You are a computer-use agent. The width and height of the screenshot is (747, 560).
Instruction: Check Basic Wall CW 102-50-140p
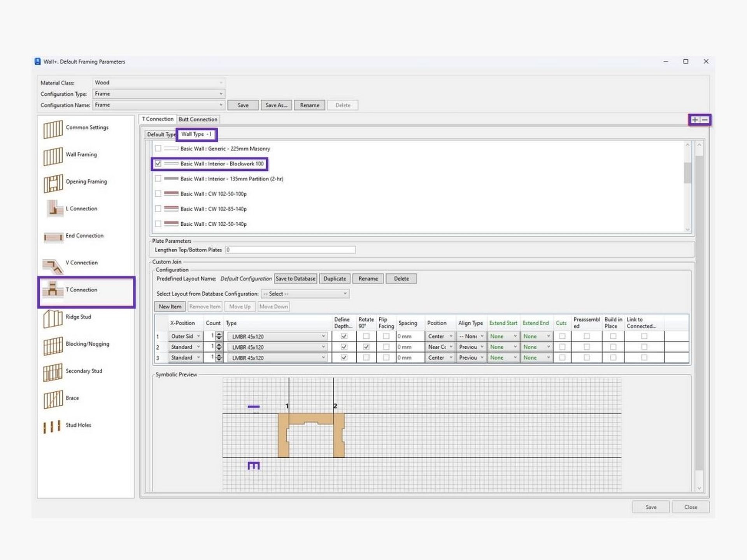click(x=158, y=224)
